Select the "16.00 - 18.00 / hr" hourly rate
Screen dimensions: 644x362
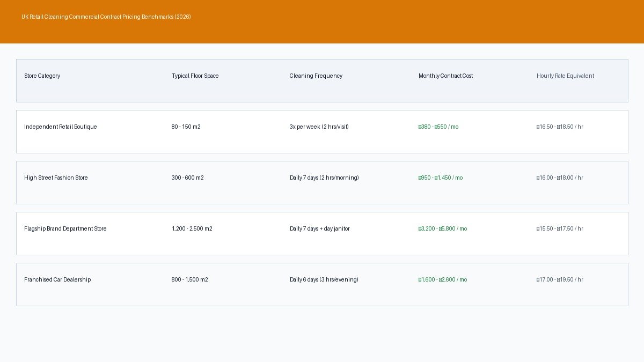(x=560, y=178)
